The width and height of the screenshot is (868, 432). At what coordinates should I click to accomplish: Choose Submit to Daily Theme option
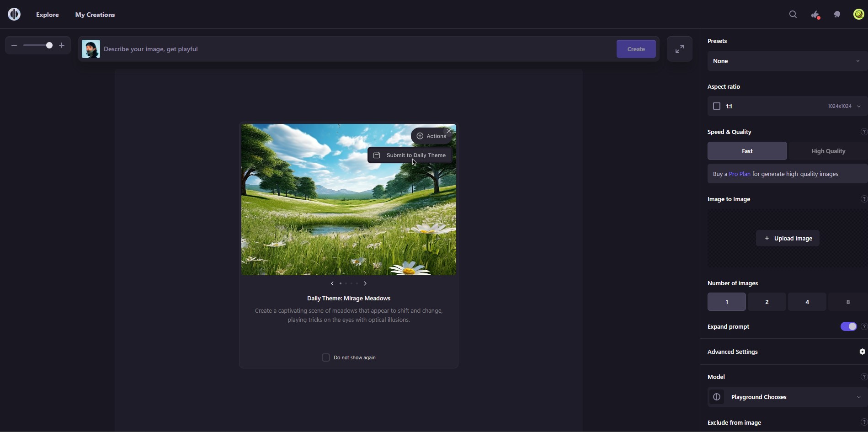pyautogui.click(x=410, y=155)
